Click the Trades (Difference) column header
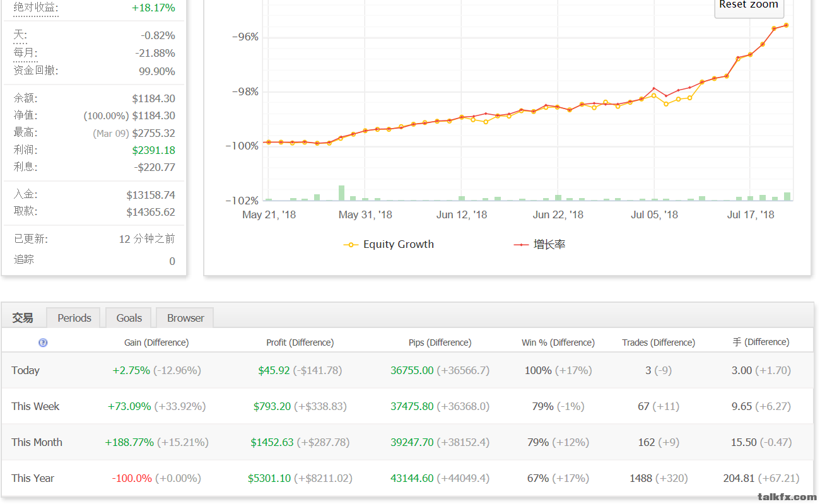This screenshot has height=504, width=820. pyautogui.click(x=659, y=343)
